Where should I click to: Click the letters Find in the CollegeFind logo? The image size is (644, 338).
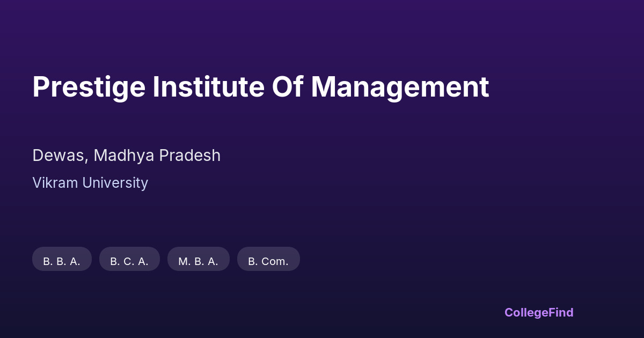[561, 312]
